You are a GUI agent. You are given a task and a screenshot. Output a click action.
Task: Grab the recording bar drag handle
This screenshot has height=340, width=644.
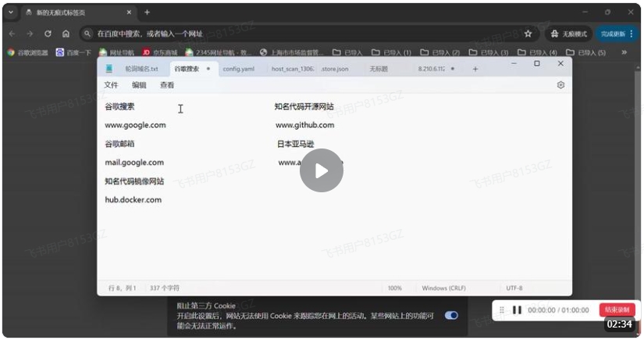(x=501, y=310)
